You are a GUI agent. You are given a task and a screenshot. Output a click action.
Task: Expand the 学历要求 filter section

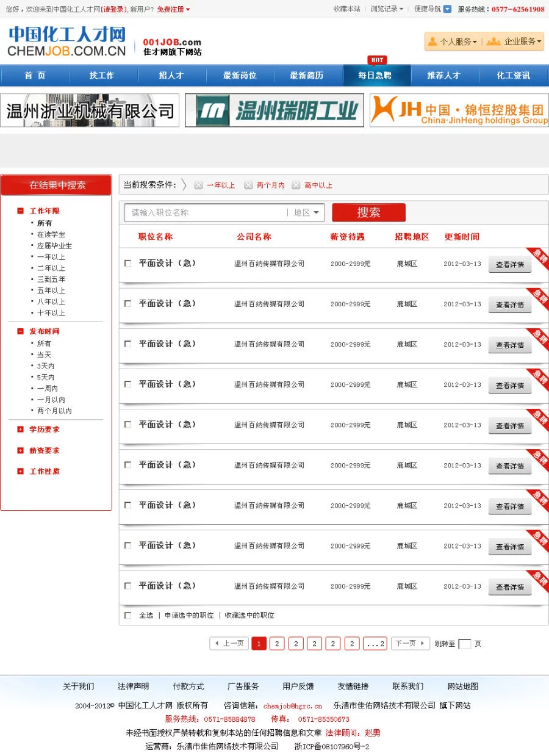(x=21, y=430)
